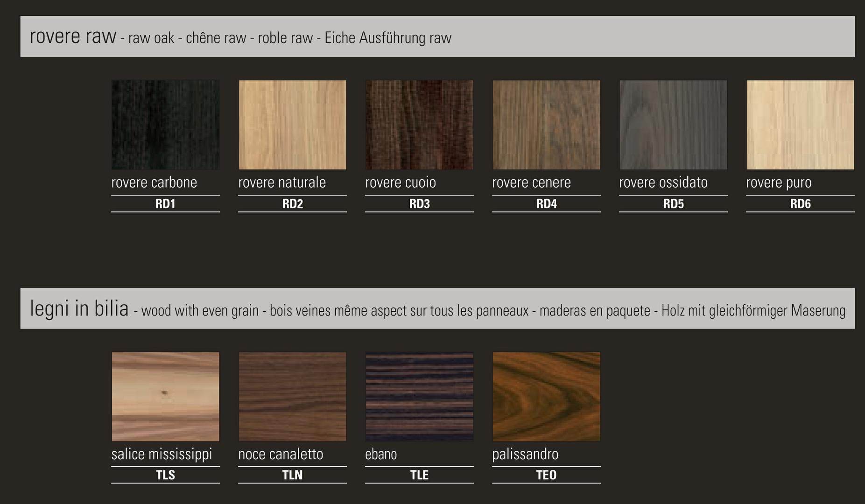Click the TLE finish code
Screen dimensions: 865x504
click(419, 475)
